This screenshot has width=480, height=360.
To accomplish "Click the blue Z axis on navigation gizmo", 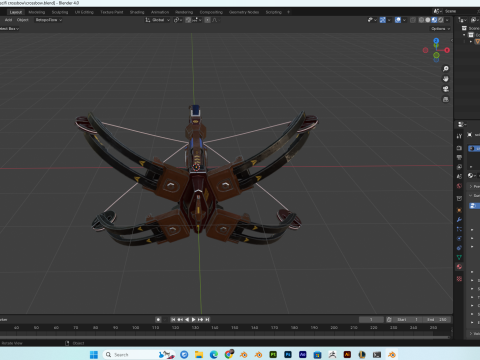I will (436, 41).
